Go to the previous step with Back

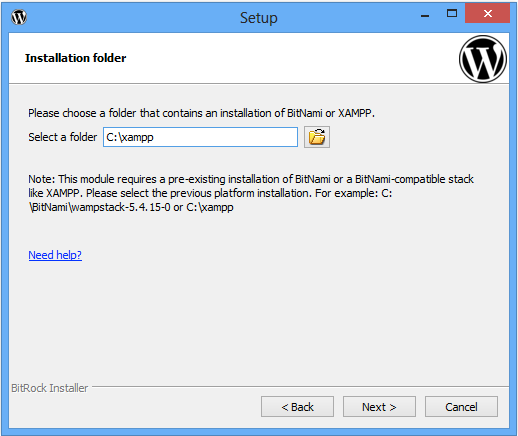pos(297,407)
